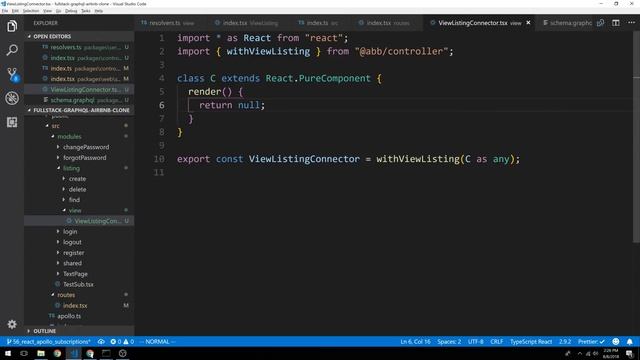
Task: Open the Debug menu
Action: 71,11
